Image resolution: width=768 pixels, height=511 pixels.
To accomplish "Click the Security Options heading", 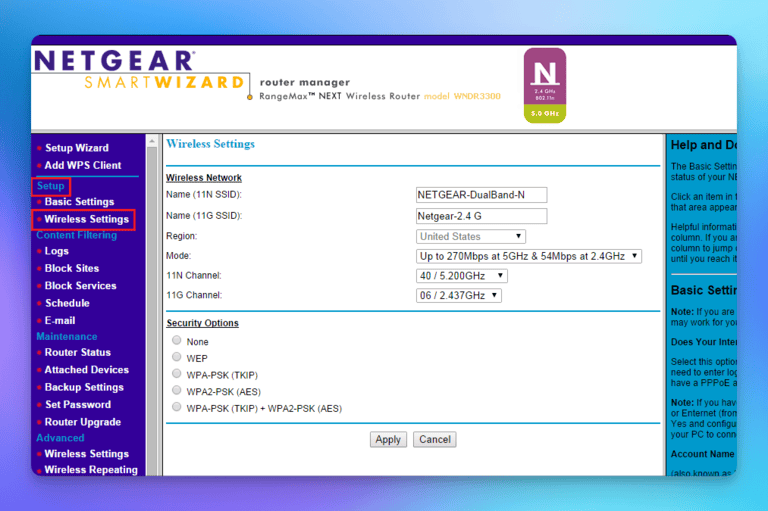I will click(x=202, y=323).
